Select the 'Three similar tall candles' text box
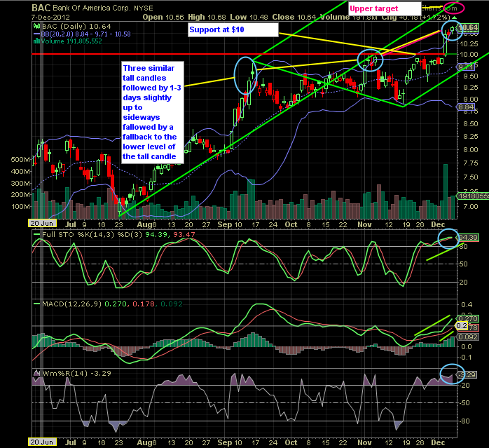This screenshot has width=489, height=448. [152, 112]
